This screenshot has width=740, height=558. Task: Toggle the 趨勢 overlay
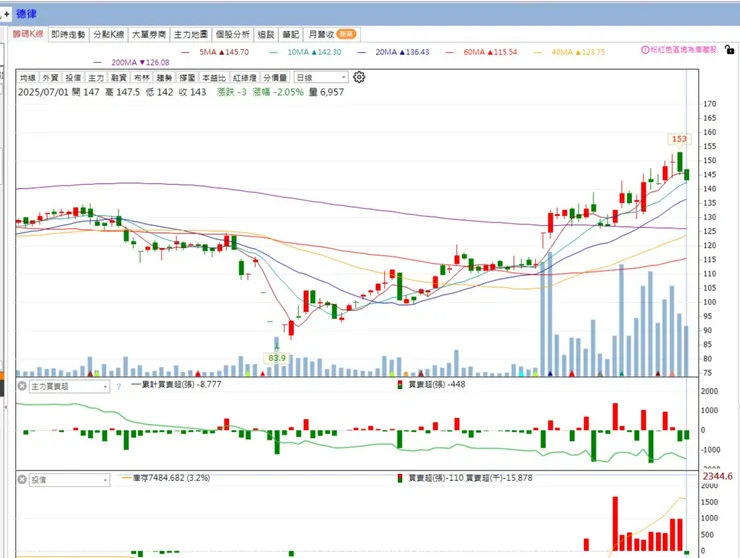tap(164, 77)
